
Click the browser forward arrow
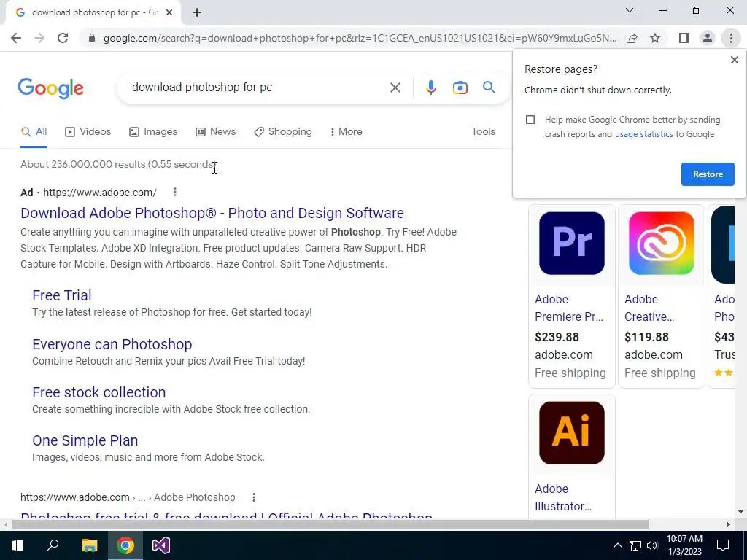39,38
